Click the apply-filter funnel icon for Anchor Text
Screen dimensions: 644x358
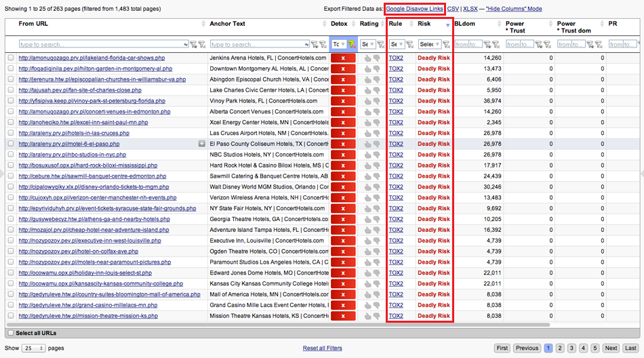pos(314,44)
